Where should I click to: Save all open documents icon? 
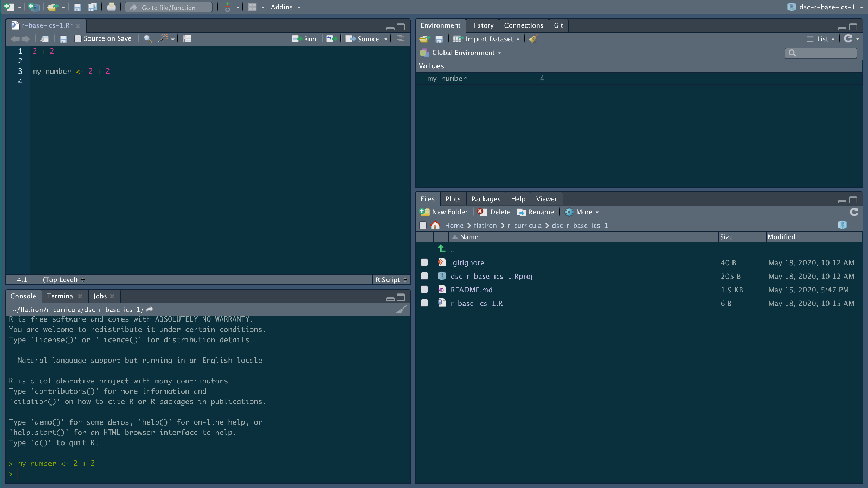[92, 7]
